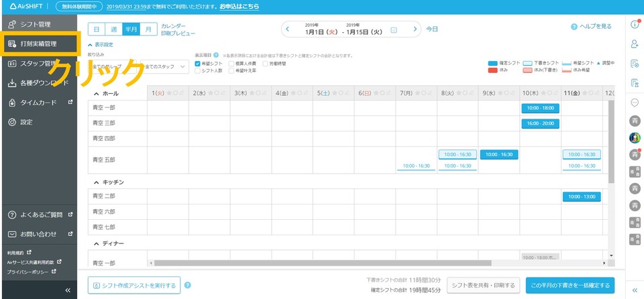
Task: Check the 労働時間 checkbox
Action: point(266,64)
